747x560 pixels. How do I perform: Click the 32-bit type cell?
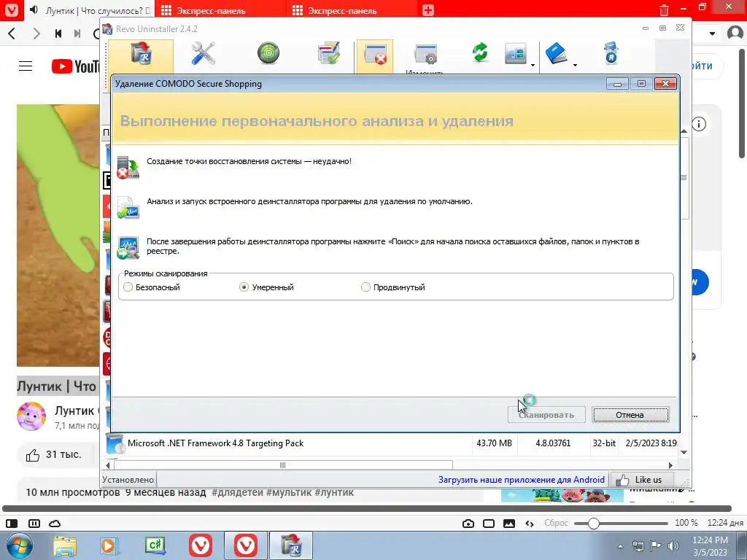603,443
